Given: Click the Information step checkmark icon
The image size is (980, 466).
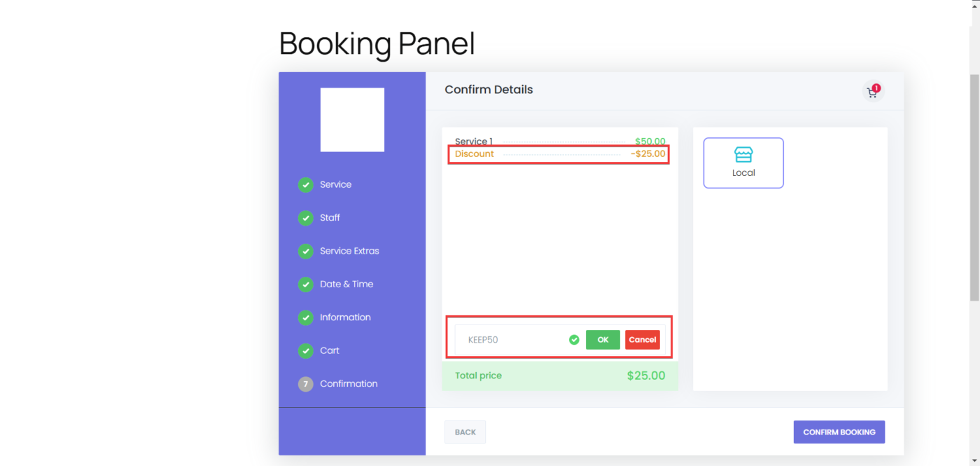Looking at the screenshot, I should point(305,317).
